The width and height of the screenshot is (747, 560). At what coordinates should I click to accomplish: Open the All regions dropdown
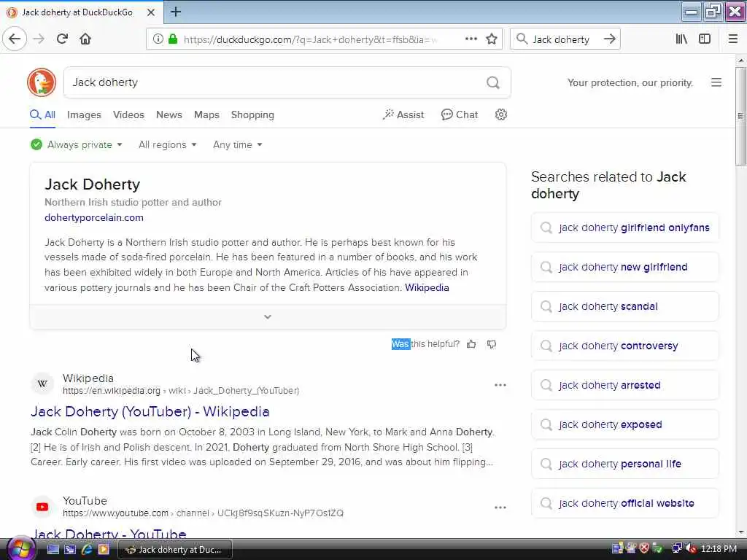(168, 145)
